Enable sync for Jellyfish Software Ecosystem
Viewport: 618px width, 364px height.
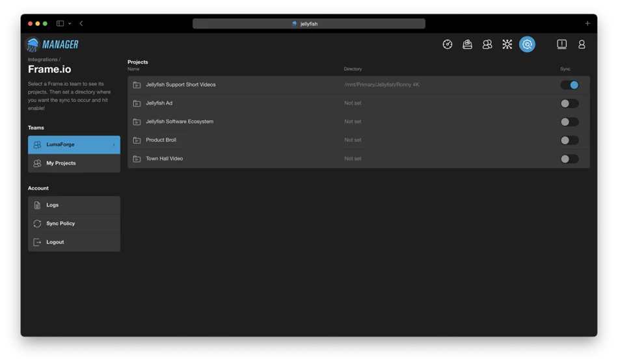[x=569, y=122]
